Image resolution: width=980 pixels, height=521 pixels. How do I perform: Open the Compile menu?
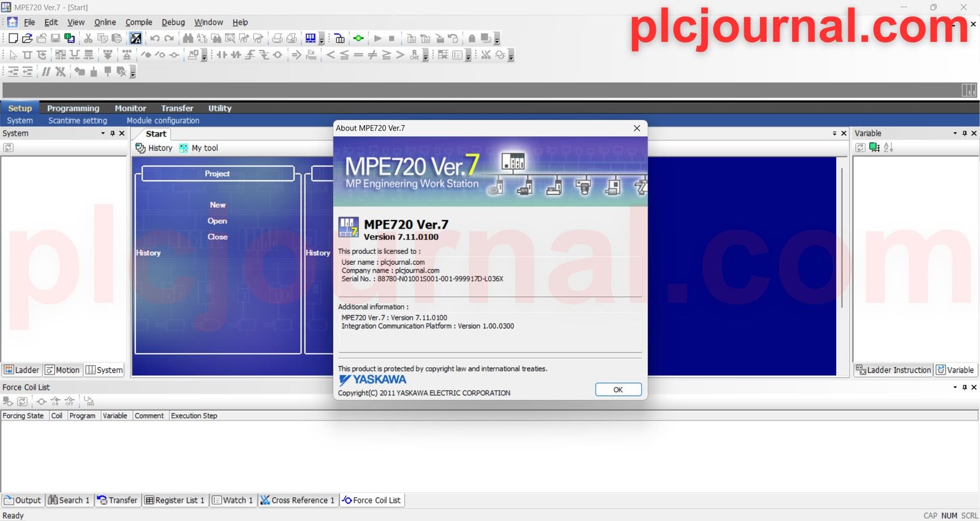139,22
